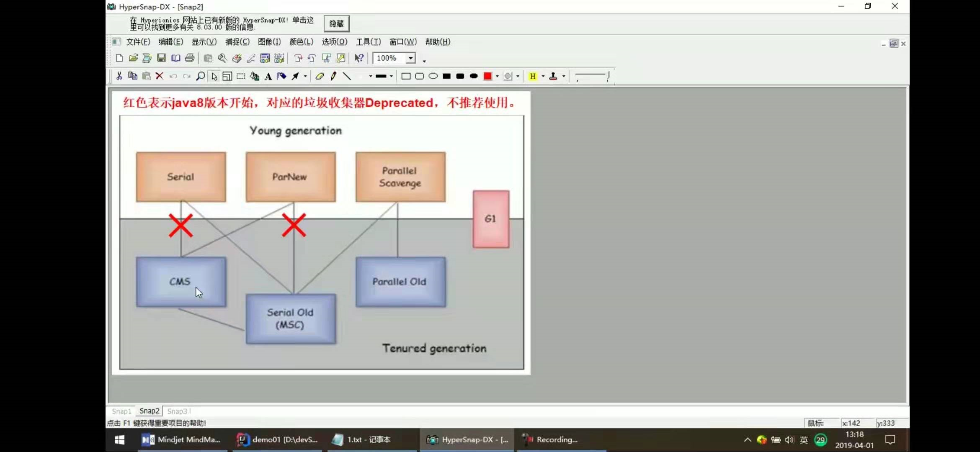Click the scissors cut icon
The width and height of the screenshot is (980, 452).
[x=119, y=76]
